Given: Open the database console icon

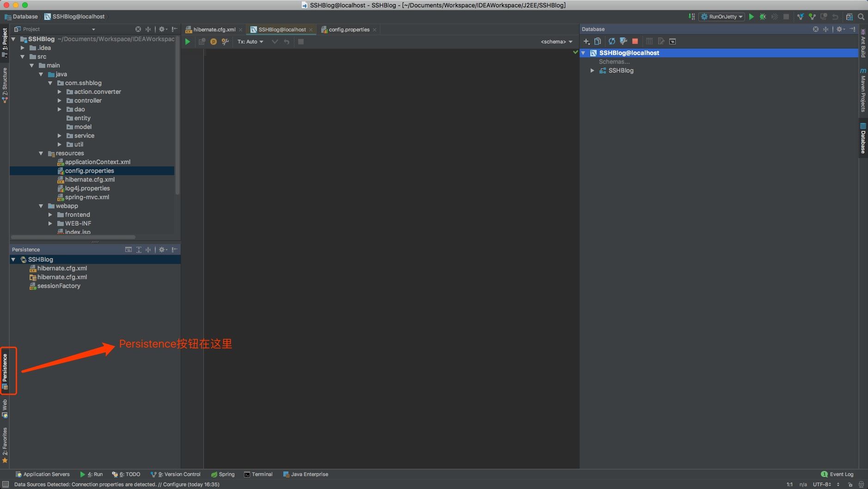Looking at the screenshot, I should pos(672,42).
